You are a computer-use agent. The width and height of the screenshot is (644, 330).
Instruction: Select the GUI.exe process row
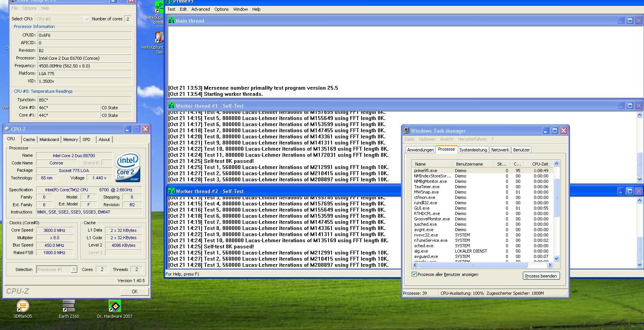(482, 208)
